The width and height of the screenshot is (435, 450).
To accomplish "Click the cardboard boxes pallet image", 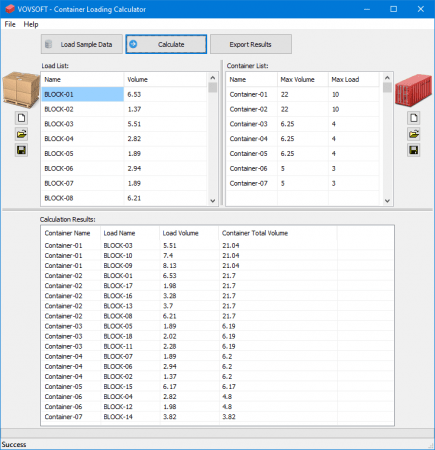I will tap(21, 89).
